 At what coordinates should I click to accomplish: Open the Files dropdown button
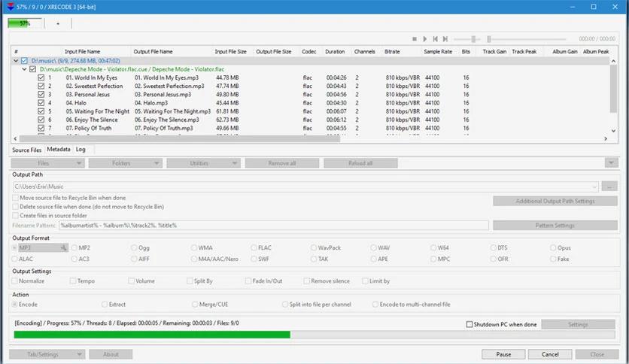click(x=47, y=163)
